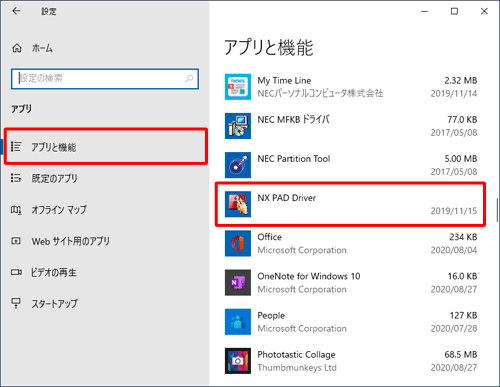
Task: Click the 16.0 KB size value
Action: tap(462, 276)
